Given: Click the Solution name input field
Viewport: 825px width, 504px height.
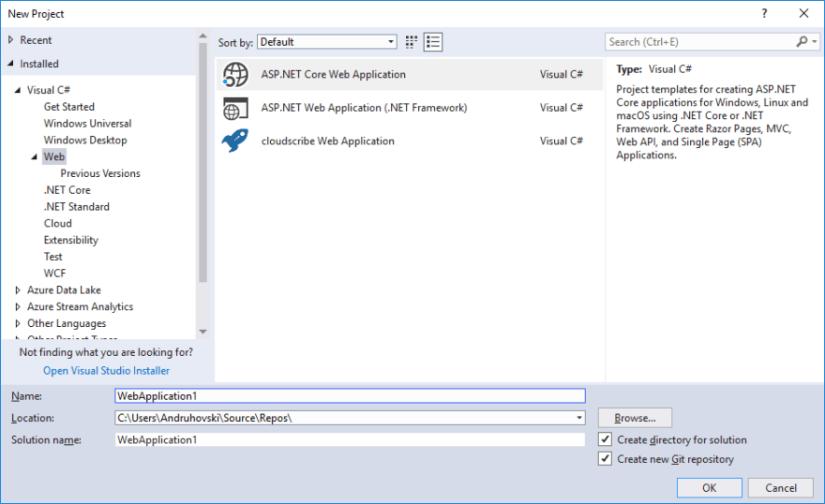Looking at the screenshot, I should [350, 439].
